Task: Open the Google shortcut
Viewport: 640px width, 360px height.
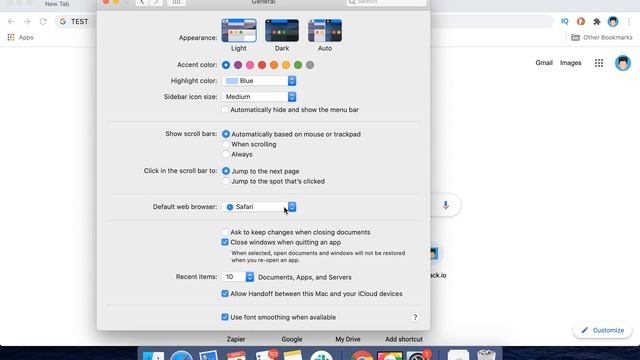Action: pyautogui.click(x=292, y=339)
